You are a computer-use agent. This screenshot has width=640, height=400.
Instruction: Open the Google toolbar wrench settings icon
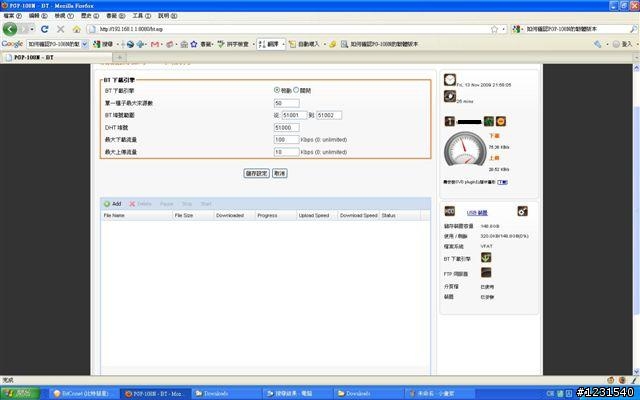(x=598, y=44)
